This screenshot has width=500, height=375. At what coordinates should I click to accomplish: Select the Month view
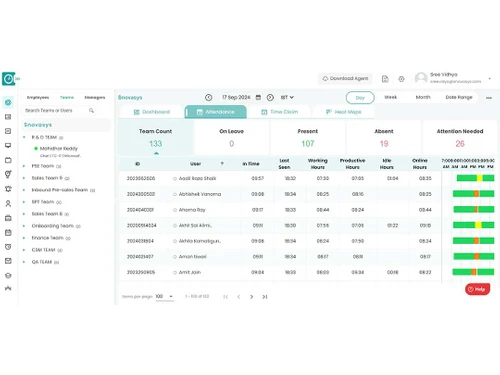423,97
